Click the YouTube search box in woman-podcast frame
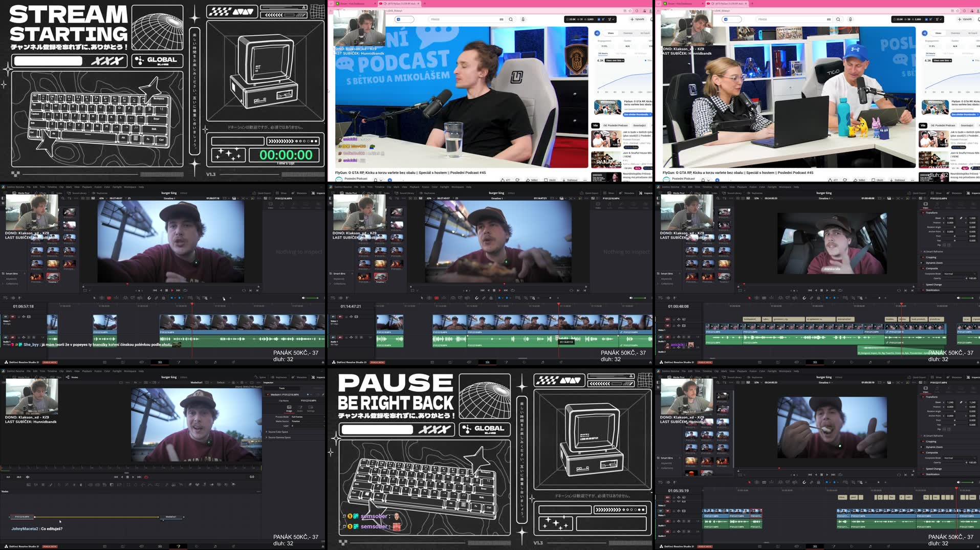Screen dimensions: 980x550 795,19
